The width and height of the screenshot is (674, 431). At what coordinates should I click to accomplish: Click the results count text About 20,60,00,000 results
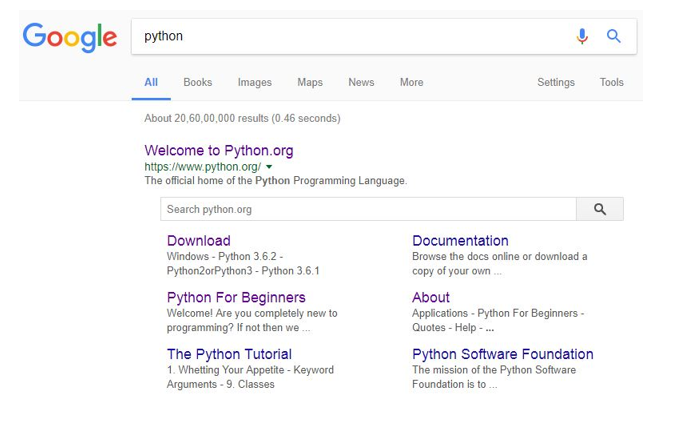point(242,118)
